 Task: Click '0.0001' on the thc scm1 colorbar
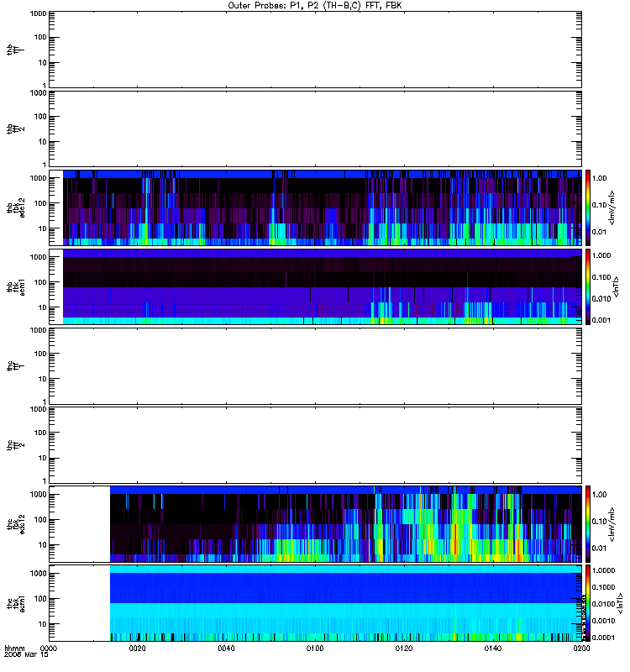[x=603, y=638]
